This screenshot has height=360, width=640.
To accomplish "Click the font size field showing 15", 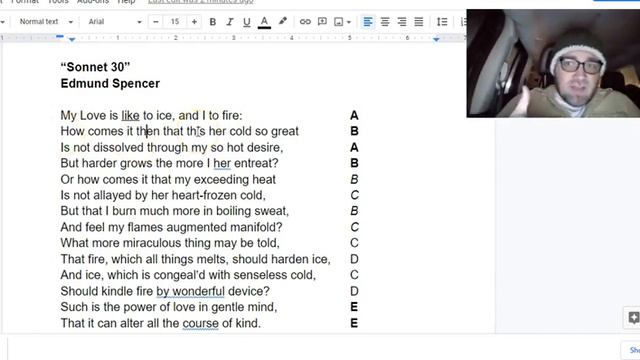I will pyautogui.click(x=175, y=22).
